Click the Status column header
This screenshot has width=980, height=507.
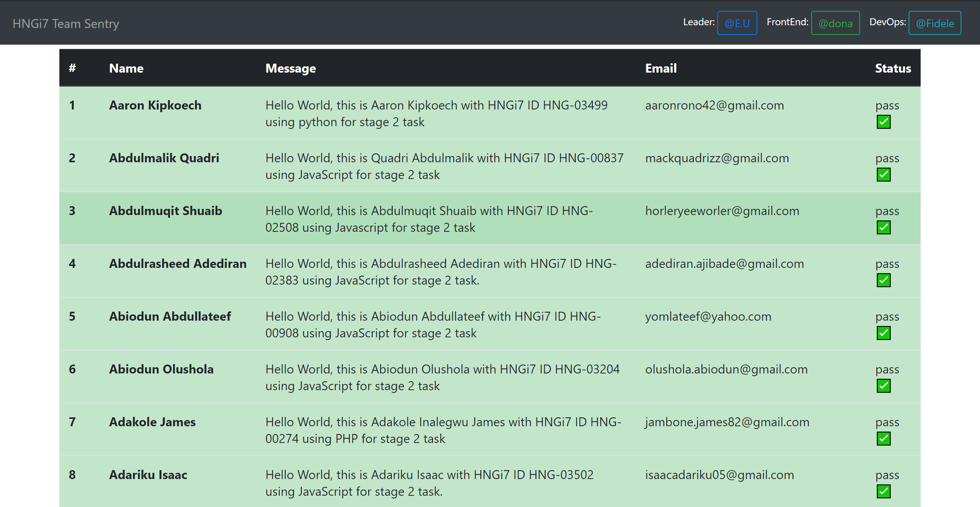[x=893, y=68]
